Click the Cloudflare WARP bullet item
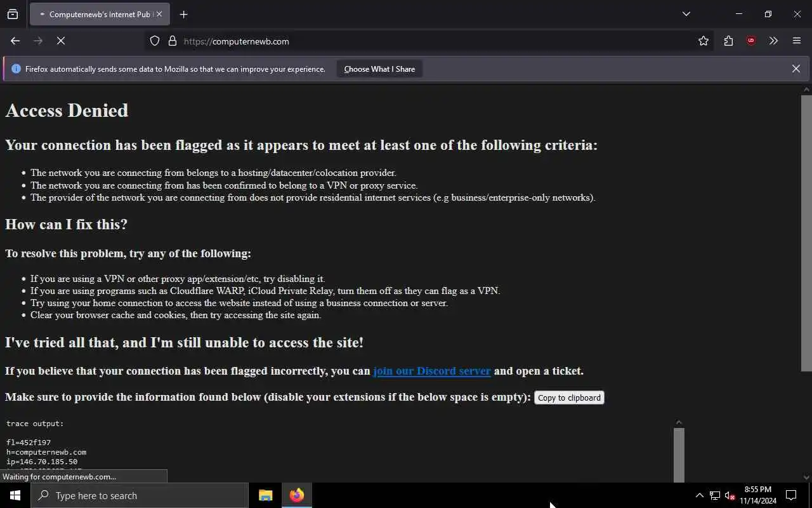812x508 pixels. [265, 291]
